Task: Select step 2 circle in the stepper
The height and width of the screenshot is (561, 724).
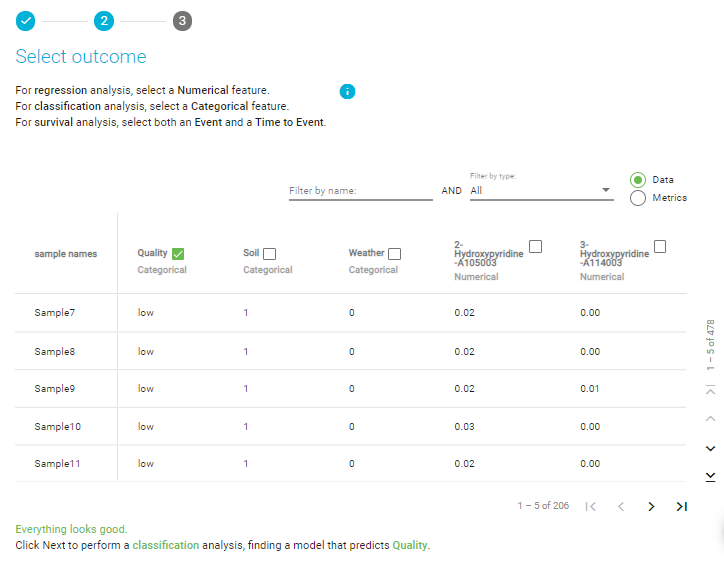Action: (104, 21)
